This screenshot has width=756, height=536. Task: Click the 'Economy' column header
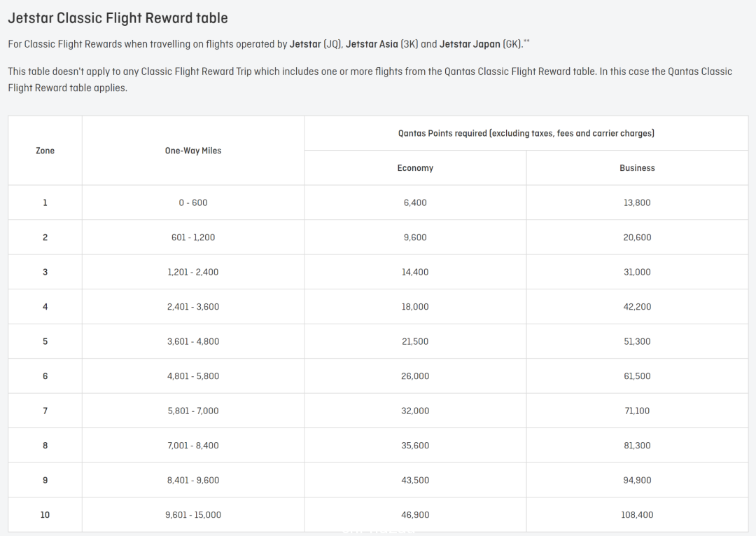coord(415,168)
